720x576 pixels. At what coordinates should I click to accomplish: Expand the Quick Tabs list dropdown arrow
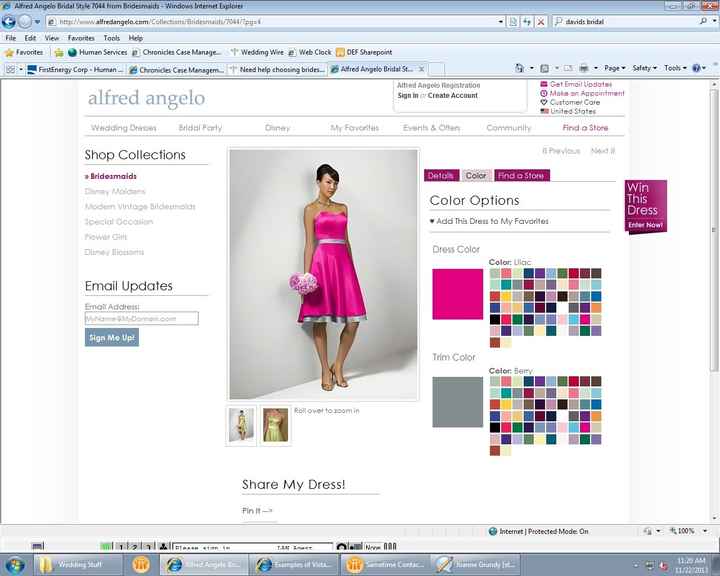[x=21, y=69]
